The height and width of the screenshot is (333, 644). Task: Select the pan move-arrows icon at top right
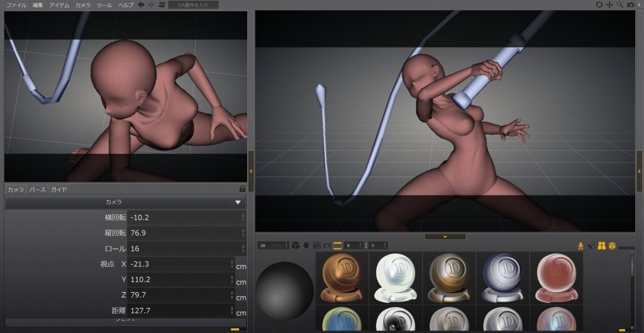[610, 5]
